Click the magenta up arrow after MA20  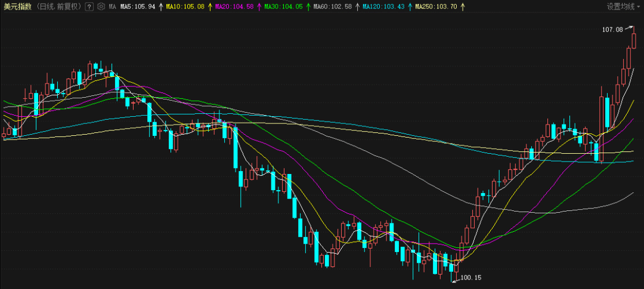[259, 7]
